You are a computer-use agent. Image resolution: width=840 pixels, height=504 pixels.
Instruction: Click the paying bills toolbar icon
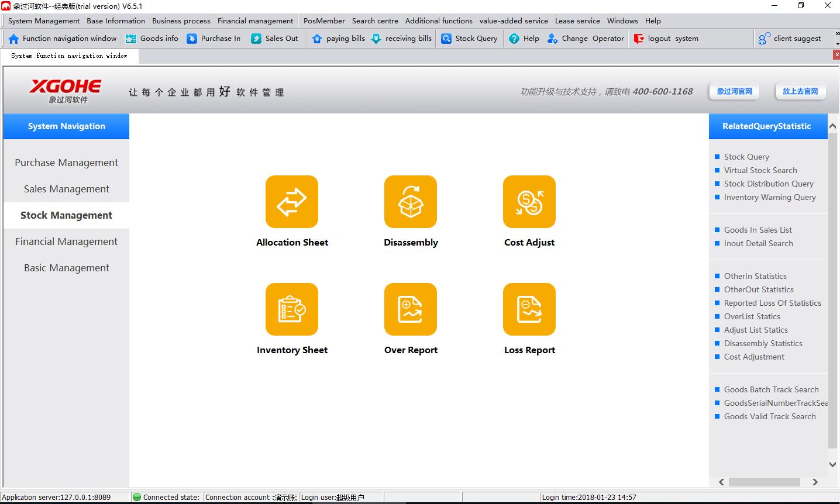(x=317, y=39)
